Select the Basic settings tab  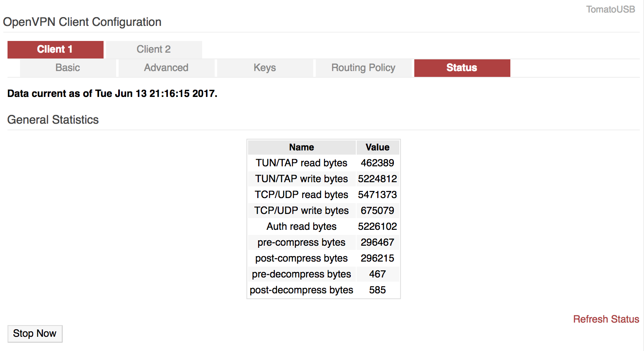click(68, 68)
